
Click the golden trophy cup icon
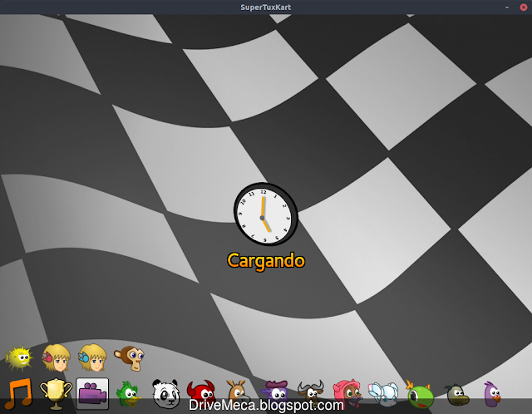56,394
